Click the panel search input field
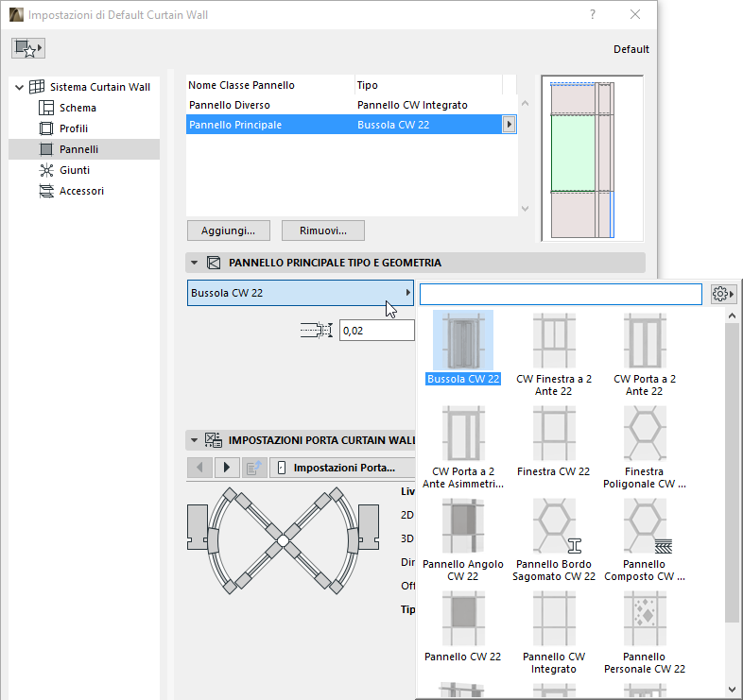This screenshot has width=743, height=700. pos(561,295)
